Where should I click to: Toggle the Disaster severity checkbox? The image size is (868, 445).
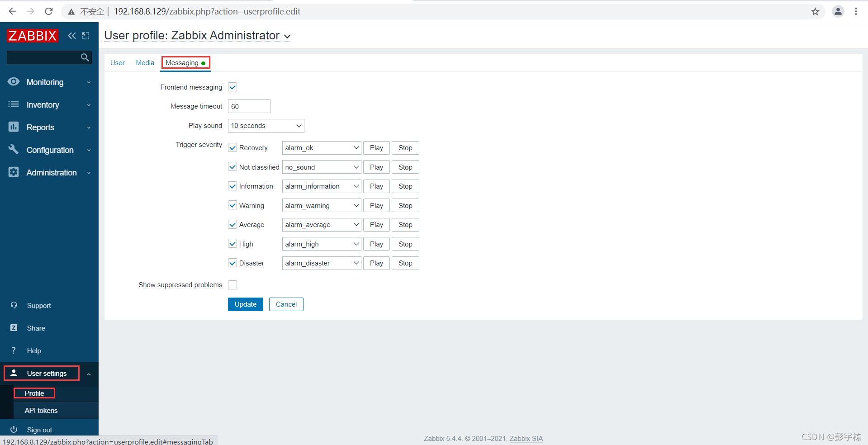click(x=232, y=263)
